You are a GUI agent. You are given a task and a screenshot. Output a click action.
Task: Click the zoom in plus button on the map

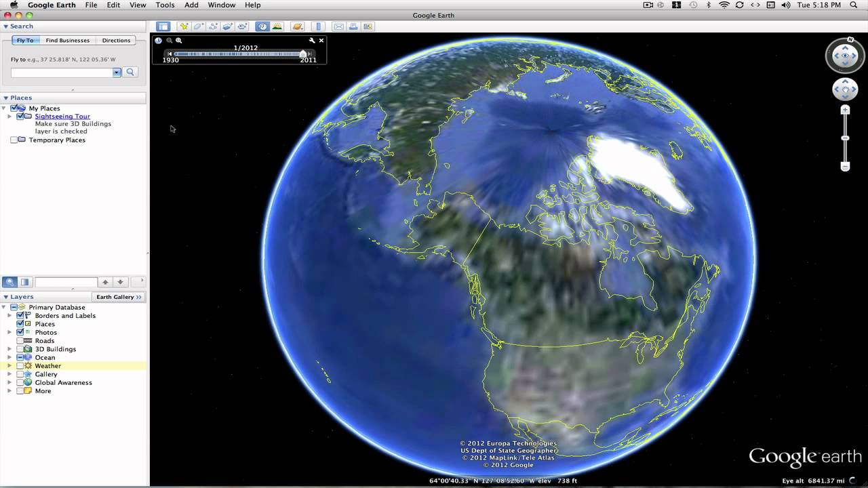[x=845, y=110]
